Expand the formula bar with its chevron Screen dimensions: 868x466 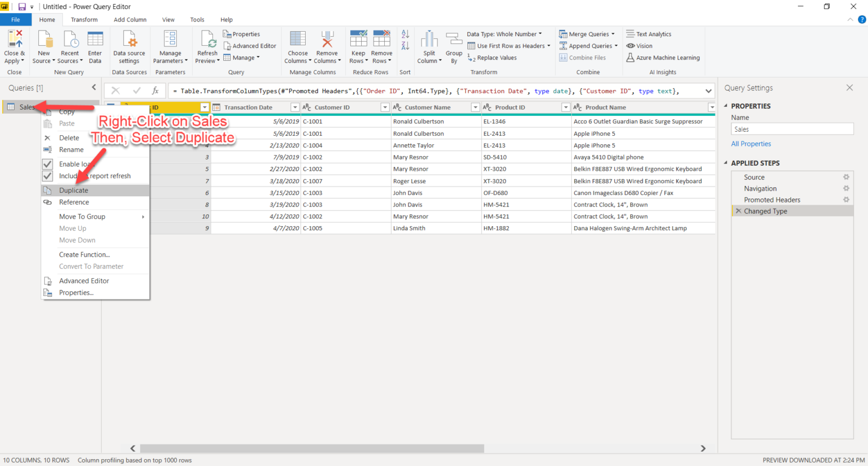[x=708, y=90]
